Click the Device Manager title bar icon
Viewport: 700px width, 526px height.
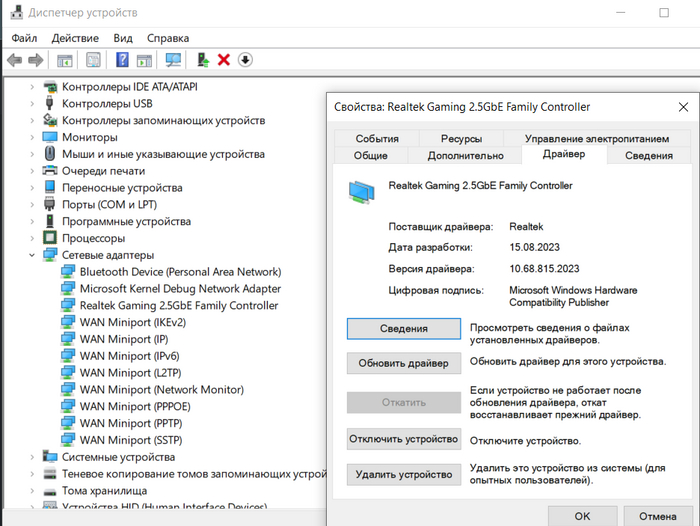point(17,12)
